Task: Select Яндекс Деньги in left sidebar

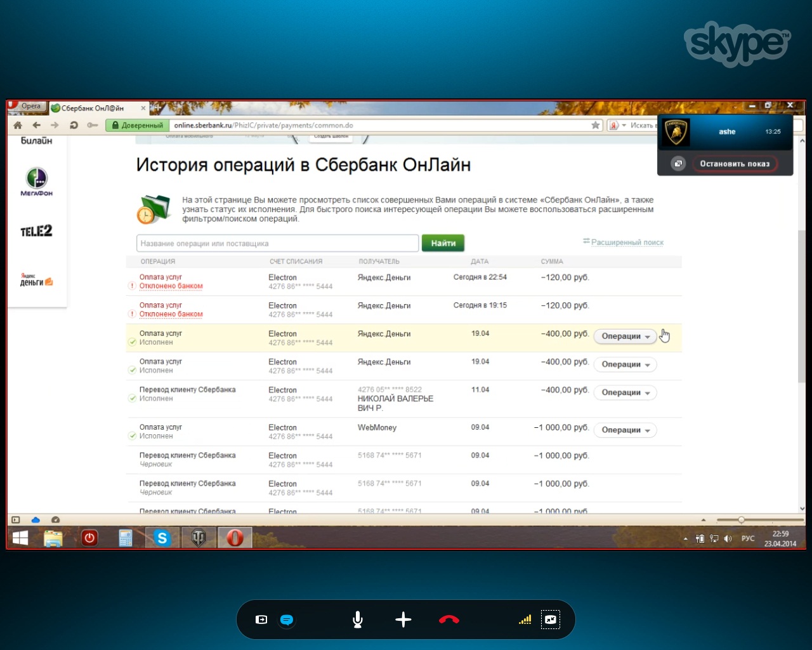Action: pos(36,280)
